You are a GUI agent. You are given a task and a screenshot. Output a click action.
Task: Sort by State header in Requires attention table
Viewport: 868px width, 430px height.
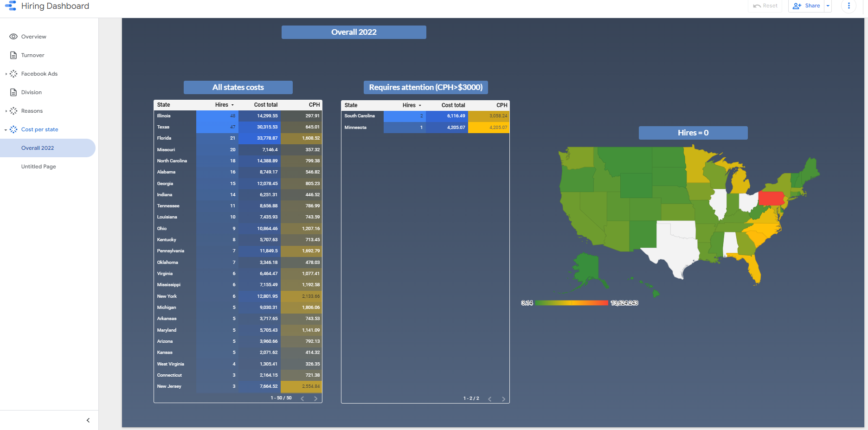pos(351,105)
